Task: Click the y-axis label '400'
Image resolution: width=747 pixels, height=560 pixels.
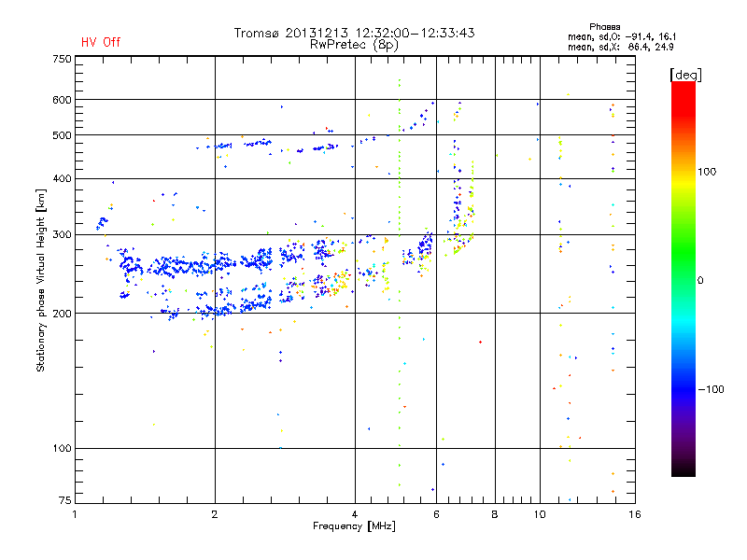Action: pos(62,178)
